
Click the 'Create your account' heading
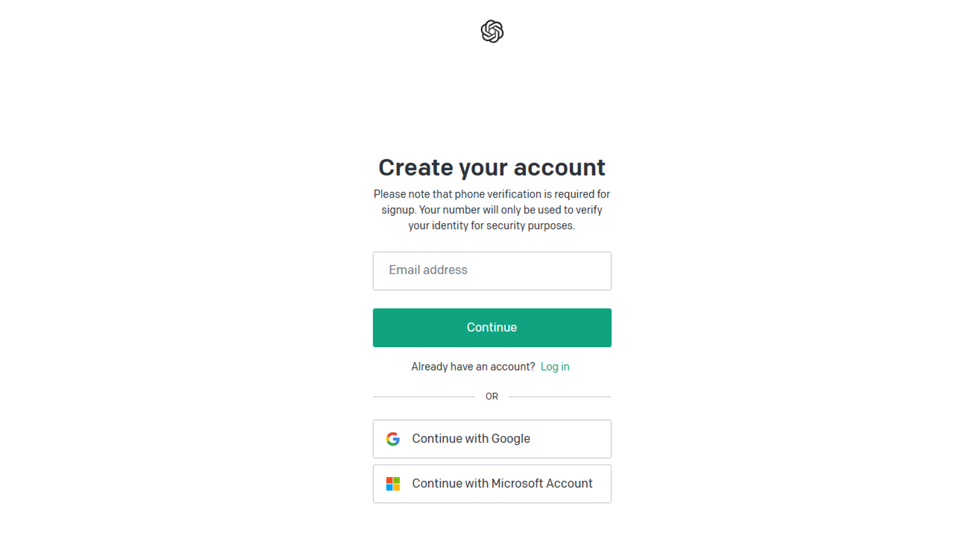pyautogui.click(x=492, y=168)
